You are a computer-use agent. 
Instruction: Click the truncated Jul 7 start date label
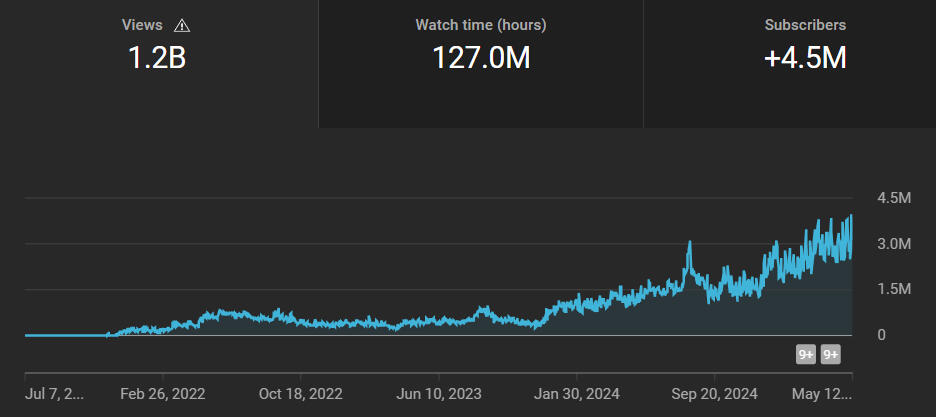pos(53,393)
